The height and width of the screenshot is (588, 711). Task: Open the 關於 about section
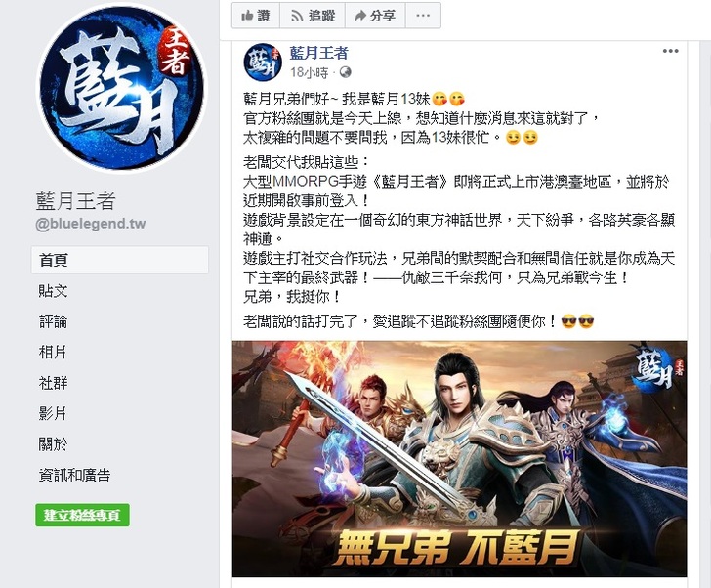tap(53, 444)
